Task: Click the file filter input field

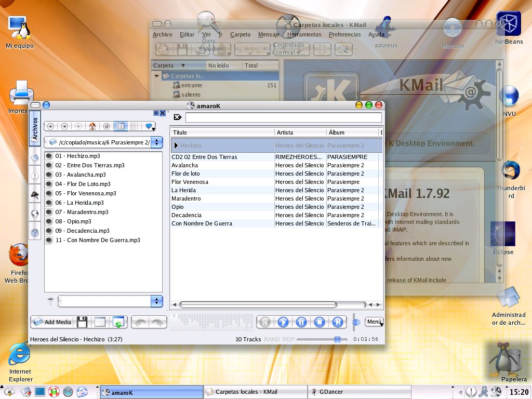Action: click(104, 301)
